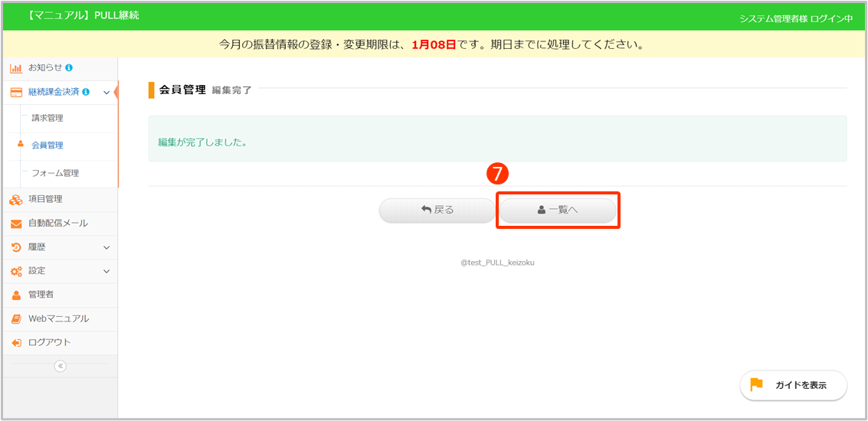Click the person icon beside 管理者
The image size is (868, 421).
[x=15, y=295]
